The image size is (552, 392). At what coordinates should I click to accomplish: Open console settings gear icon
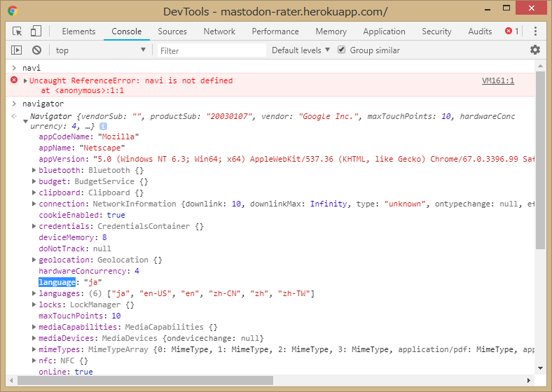point(535,50)
